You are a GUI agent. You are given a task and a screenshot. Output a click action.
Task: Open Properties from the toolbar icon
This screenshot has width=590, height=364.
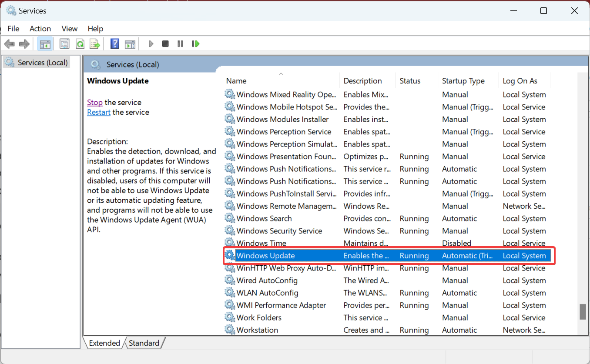[64, 44]
